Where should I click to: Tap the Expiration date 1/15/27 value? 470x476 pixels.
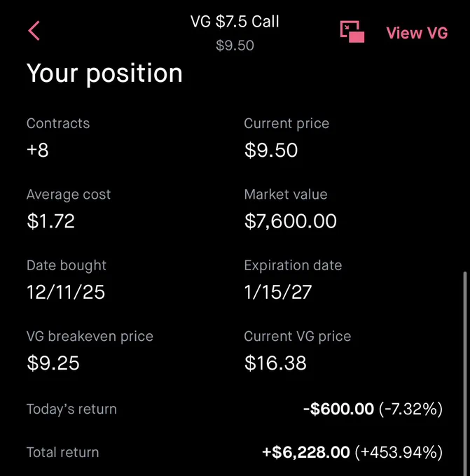click(x=278, y=292)
